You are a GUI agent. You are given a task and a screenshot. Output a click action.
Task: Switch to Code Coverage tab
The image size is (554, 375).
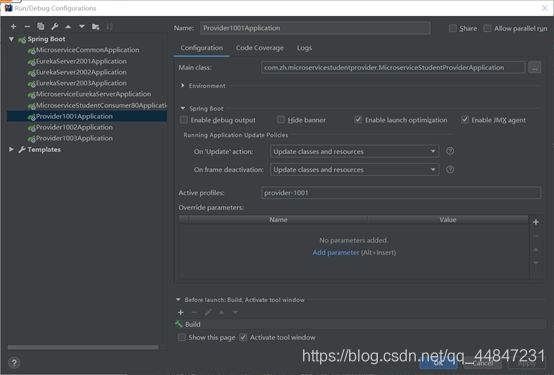[260, 48]
